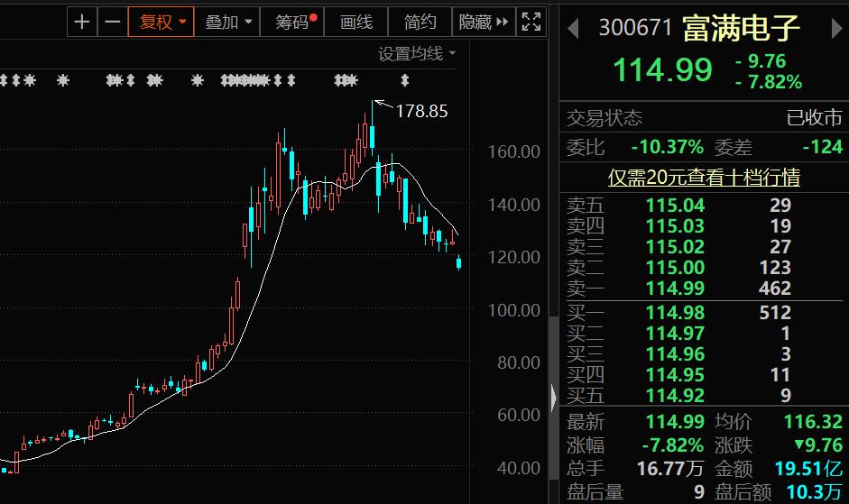
Task: Collapse panel using side splitter arrow
Action: (553, 398)
